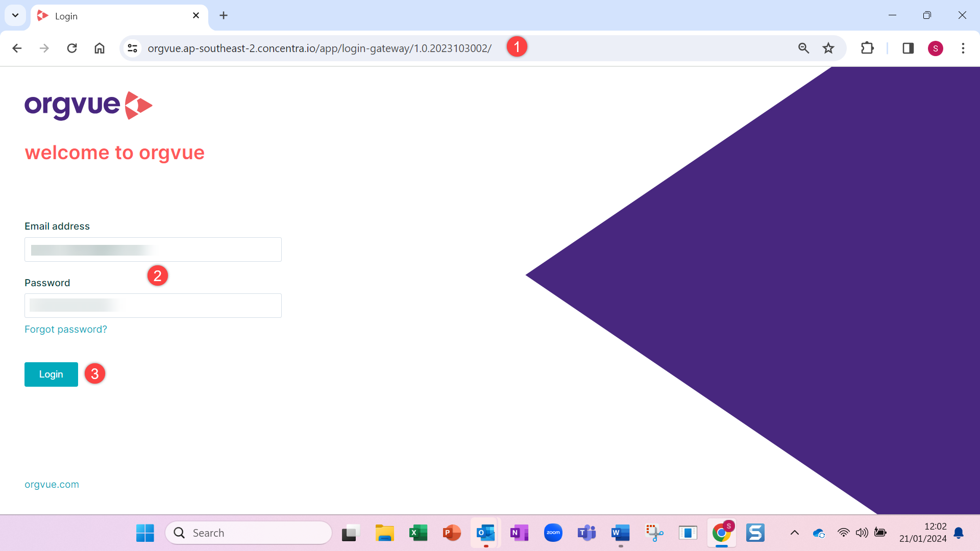Screen dimensions: 980x551
Task: Restore down the Chrome window
Action: [927, 15]
